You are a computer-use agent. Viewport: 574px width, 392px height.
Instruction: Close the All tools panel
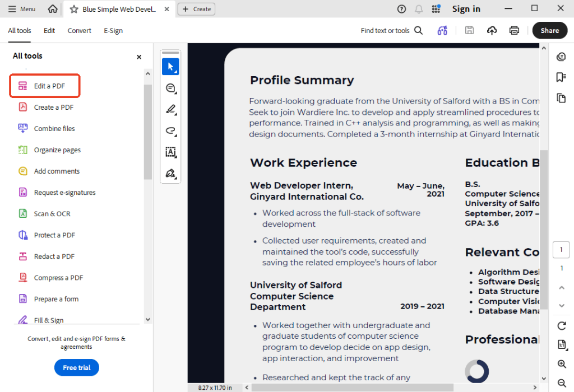(139, 57)
